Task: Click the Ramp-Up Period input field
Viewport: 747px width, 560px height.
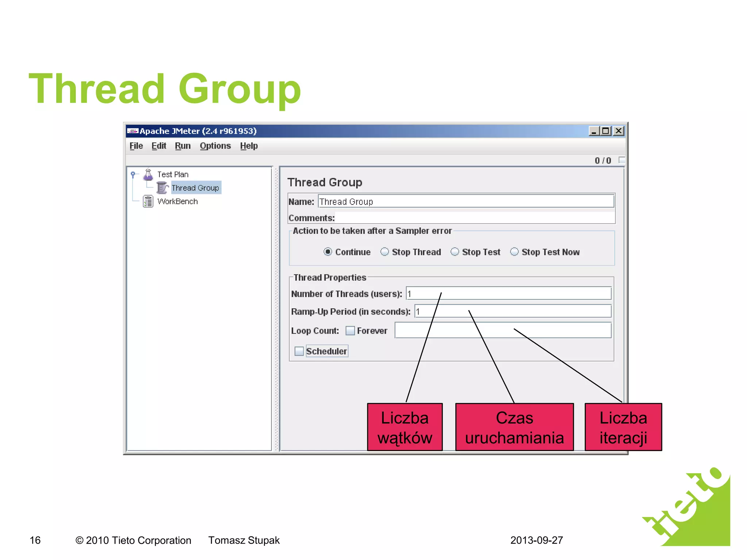Action: pyautogui.click(x=512, y=311)
